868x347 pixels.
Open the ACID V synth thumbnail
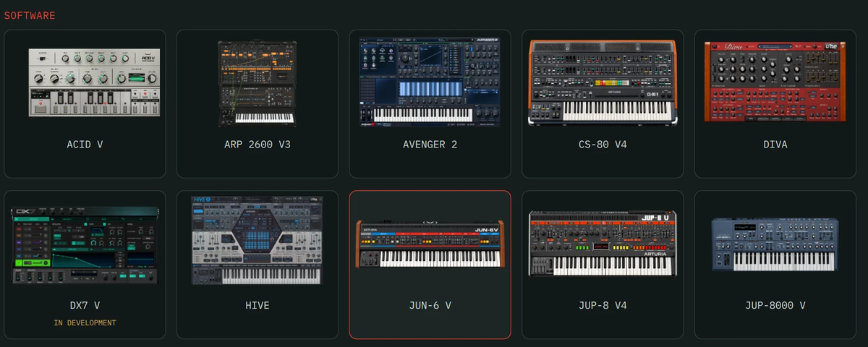tap(94, 82)
